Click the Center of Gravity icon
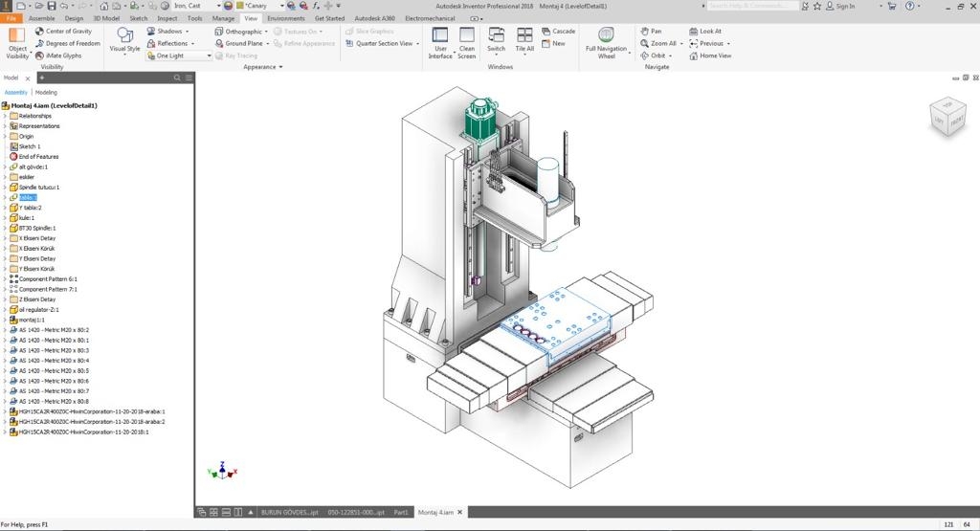This screenshot has height=531, width=980. tap(39, 32)
